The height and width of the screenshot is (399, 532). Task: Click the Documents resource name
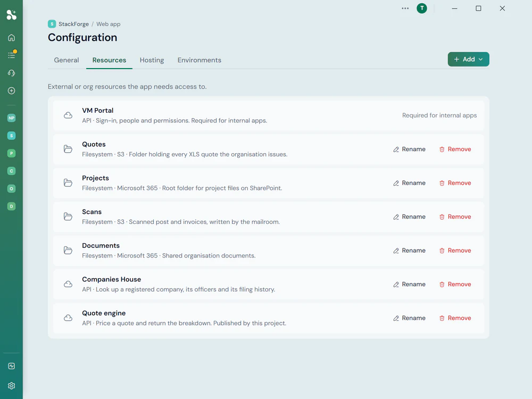tap(101, 245)
